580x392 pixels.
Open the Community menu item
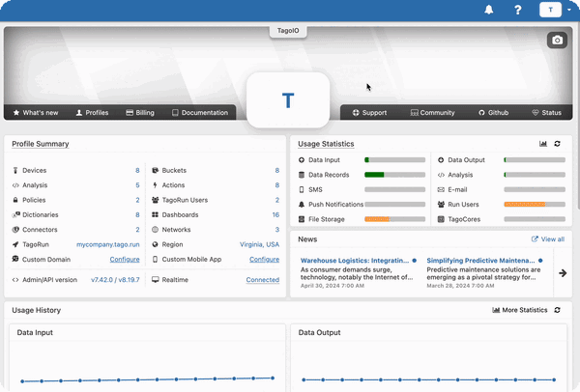point(432,113)
